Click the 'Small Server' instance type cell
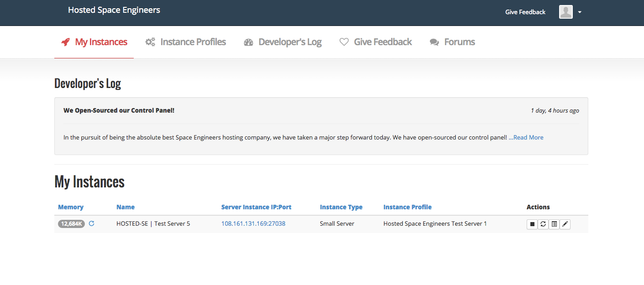Image resolution: width=644 pixels, height=285 pixels. coord(337,223)
